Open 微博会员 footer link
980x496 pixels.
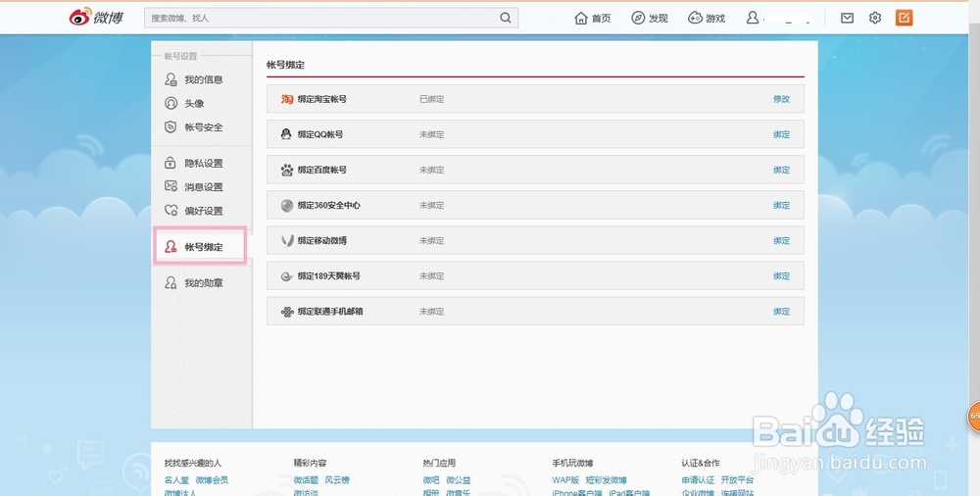click(x=212, y=480)
